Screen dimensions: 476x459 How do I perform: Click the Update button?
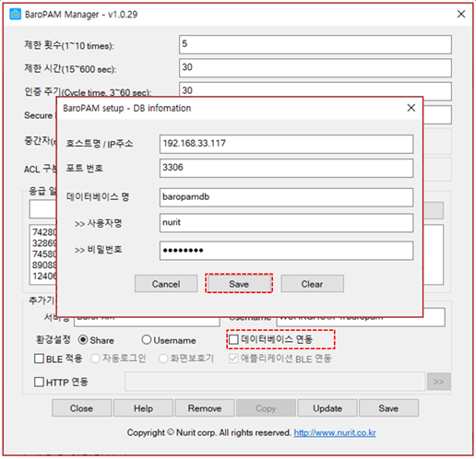(327, 408)
